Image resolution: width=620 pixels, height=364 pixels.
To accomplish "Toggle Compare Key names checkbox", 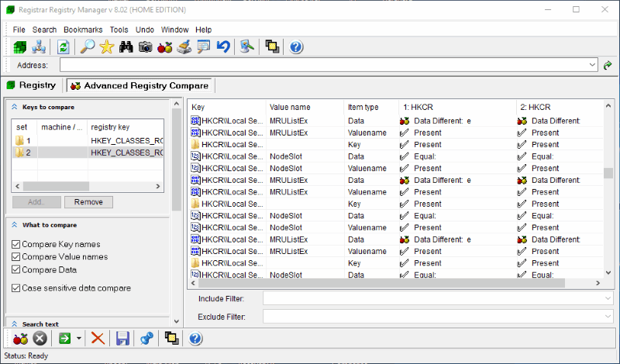I will pos(15,244).
